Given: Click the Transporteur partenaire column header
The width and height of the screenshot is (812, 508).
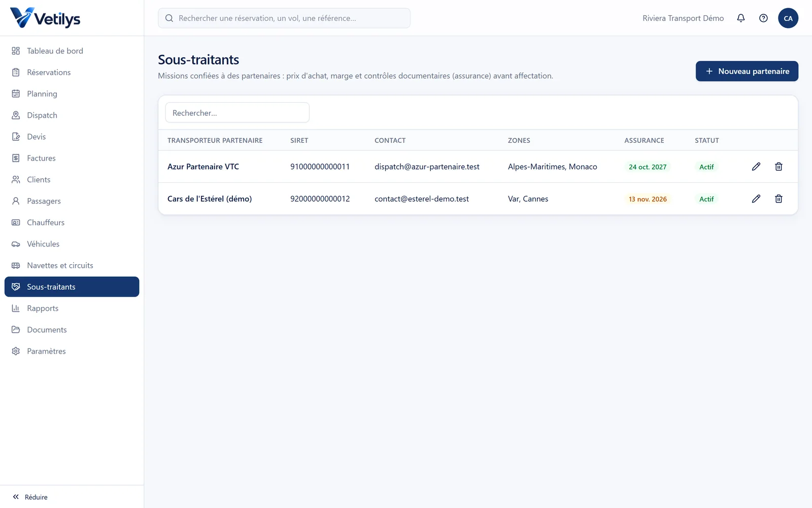Looking at the screenshot, I should [215, 140].
